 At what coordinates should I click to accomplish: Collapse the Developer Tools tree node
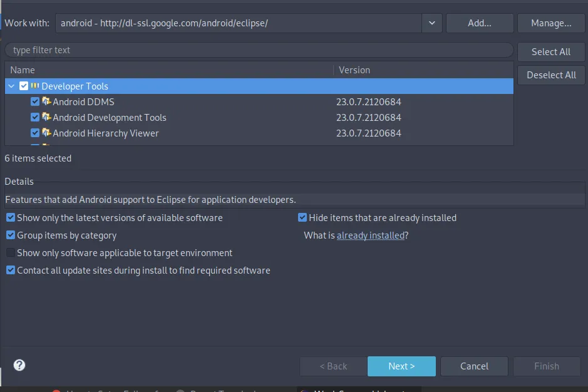pos(12,86)
